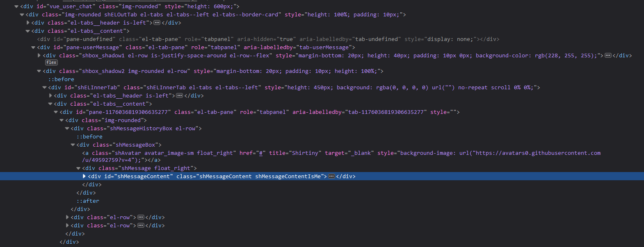Click the ellipsis badge on the shbox_shadow1 row
The height and width of the screenshot is (247, 644).
pos(608,56)
